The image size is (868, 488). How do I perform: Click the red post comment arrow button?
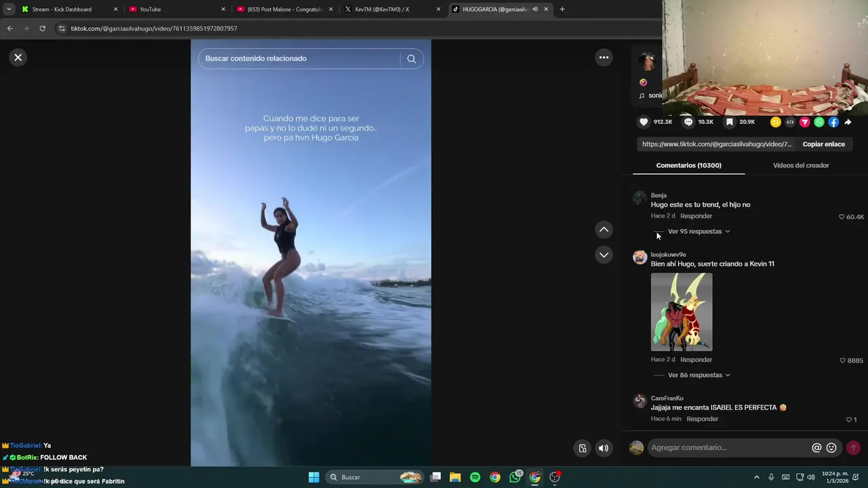(x=853, y=448)
